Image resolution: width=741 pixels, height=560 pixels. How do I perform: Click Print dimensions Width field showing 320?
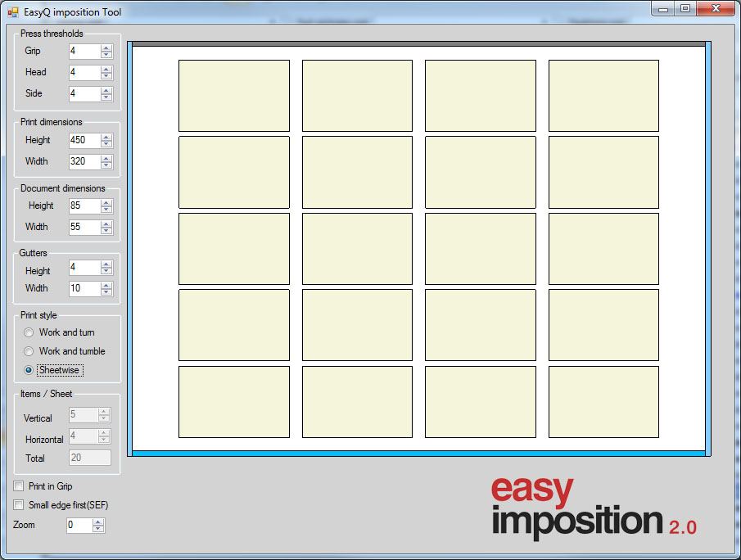[85, 162]
